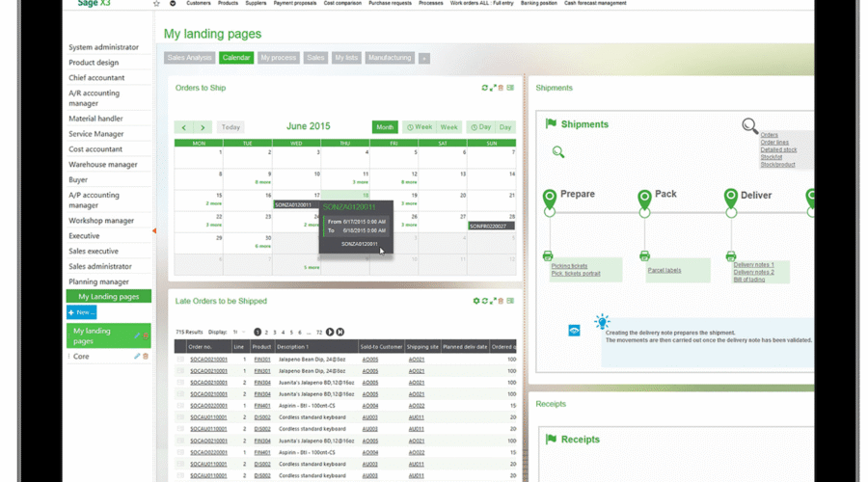Delete the Core landing page
Image resolution: width=868 pixels, height=482 pixels.
[x=146, y=357]
